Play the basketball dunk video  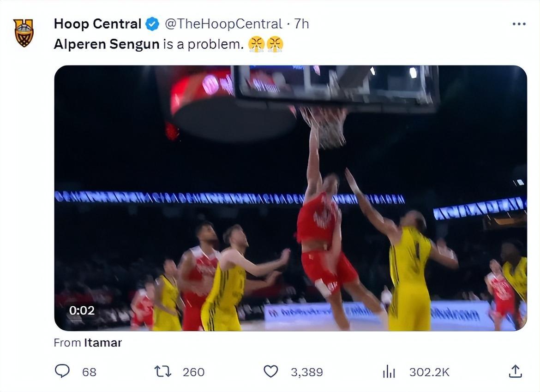pyautogui.click(x=290, y=198)
